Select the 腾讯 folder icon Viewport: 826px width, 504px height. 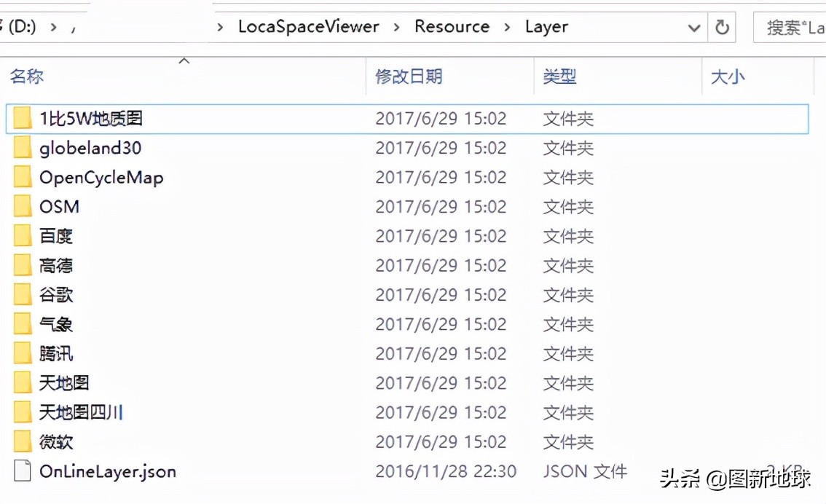click(x=22, y=354)
